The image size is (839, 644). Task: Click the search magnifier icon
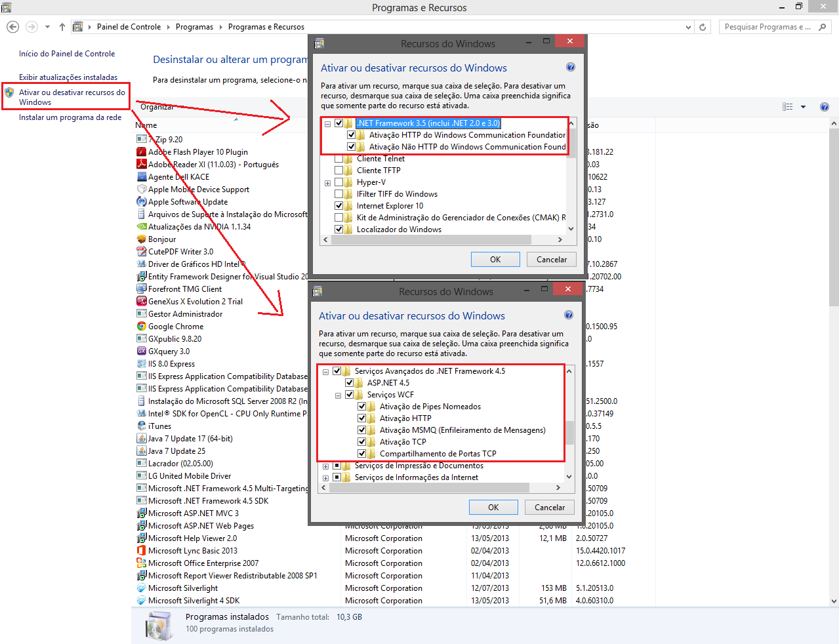point(823,27)
